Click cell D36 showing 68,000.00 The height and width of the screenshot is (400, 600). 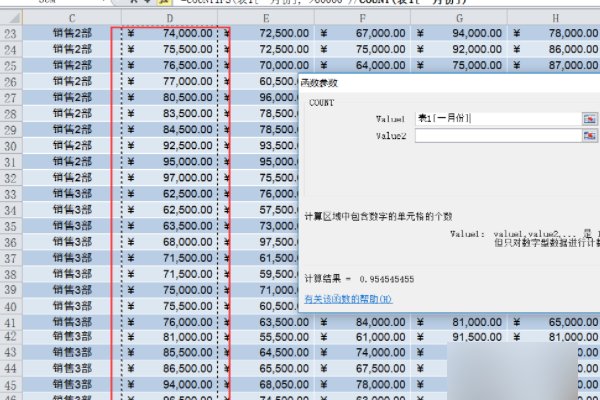pos(170,242)
